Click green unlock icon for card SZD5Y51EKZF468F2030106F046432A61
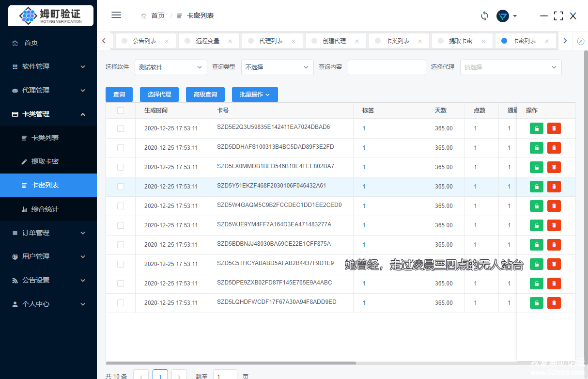Image resolution: width=588 pixels, height=379 pixels. [537, 187]
